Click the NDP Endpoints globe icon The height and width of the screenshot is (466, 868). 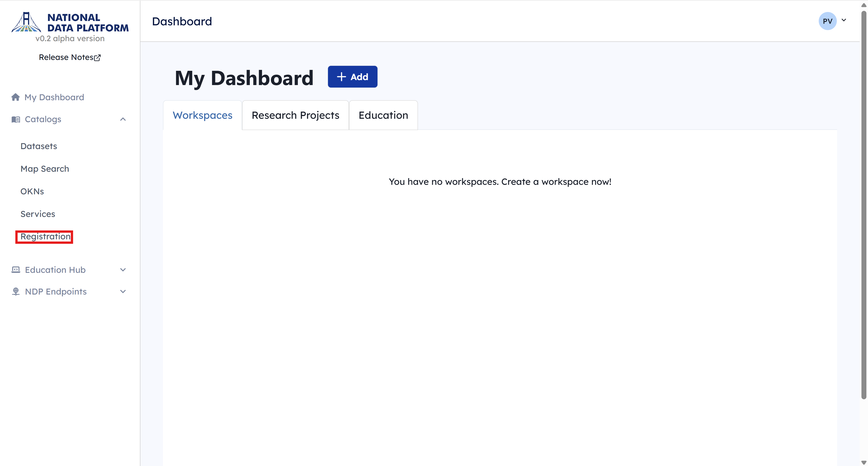(x=16, y=292)
